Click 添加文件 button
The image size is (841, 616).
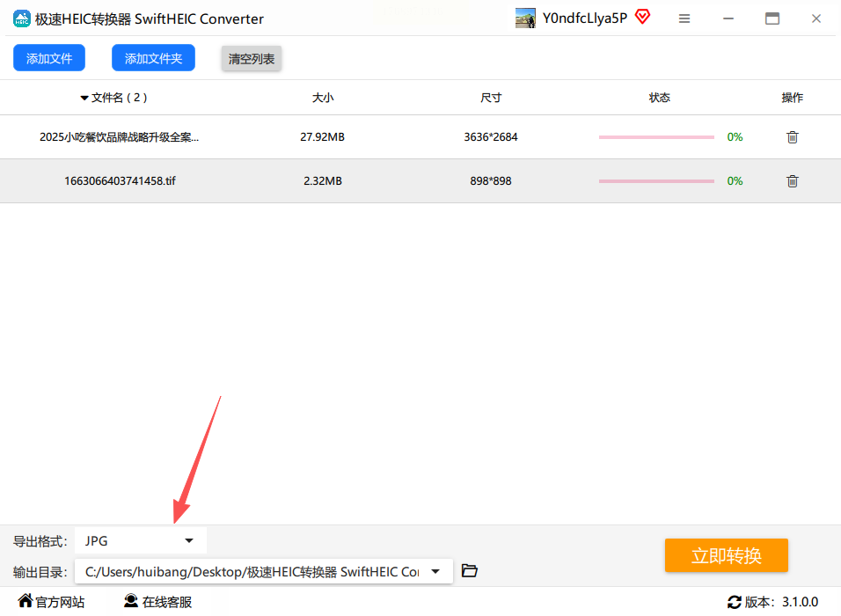49,58
